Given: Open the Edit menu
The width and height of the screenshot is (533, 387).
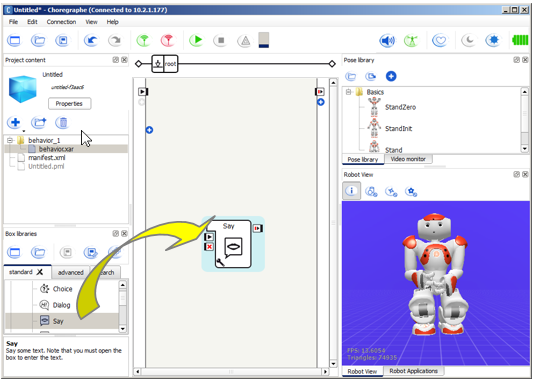Looking at the screenshot, I should click(32, 22).
